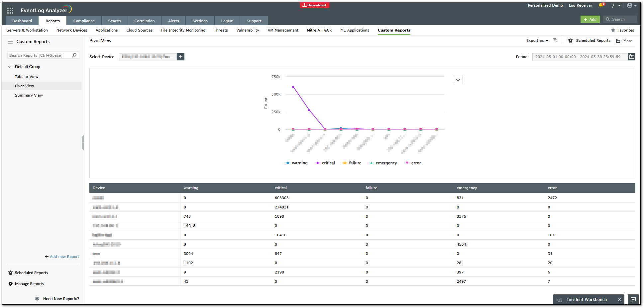Collapse the sidebar using the handle

pyautogui.click(x=83, y=143)
